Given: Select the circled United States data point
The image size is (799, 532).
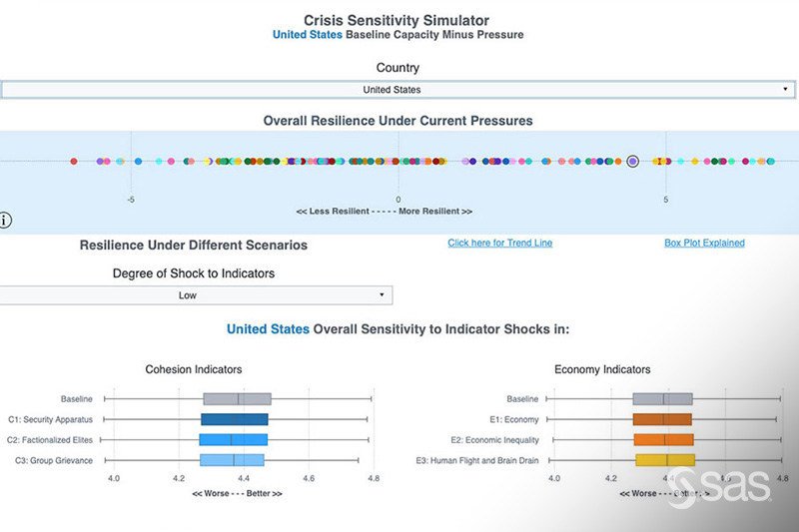Looking at the screenshot, I should coord(632,161).
